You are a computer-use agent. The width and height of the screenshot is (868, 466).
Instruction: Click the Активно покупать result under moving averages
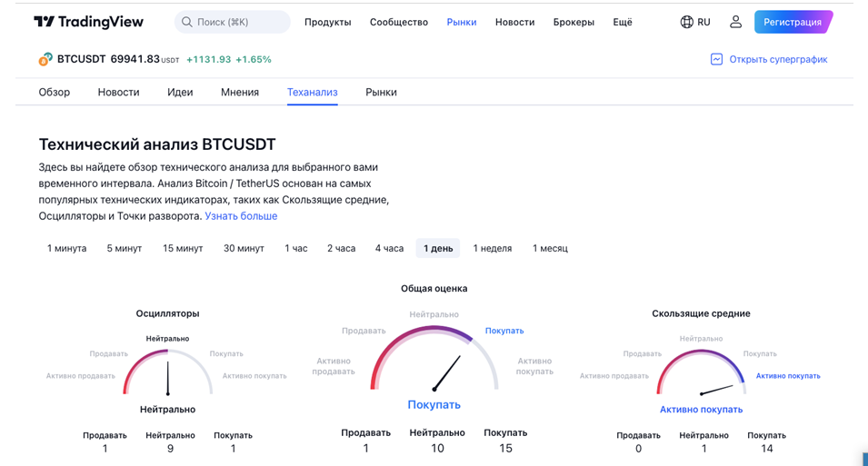click(x=701, y=410)
